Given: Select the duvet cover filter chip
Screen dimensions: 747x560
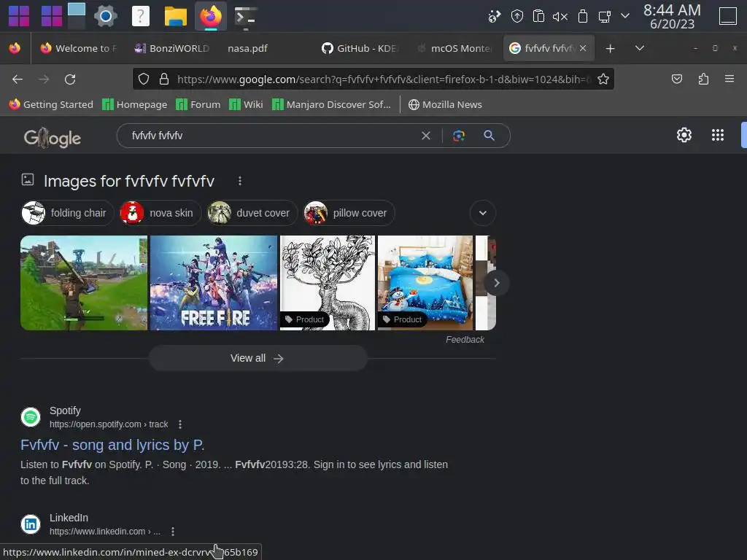Looking at the screenshot, I should (252, 213).
